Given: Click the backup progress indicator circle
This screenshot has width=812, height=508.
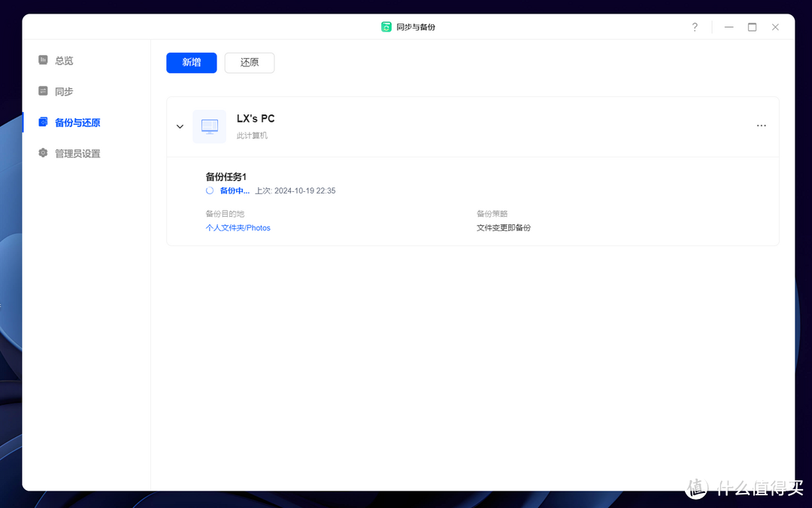Looking at the screenshot, I should (x=210, y=190).
